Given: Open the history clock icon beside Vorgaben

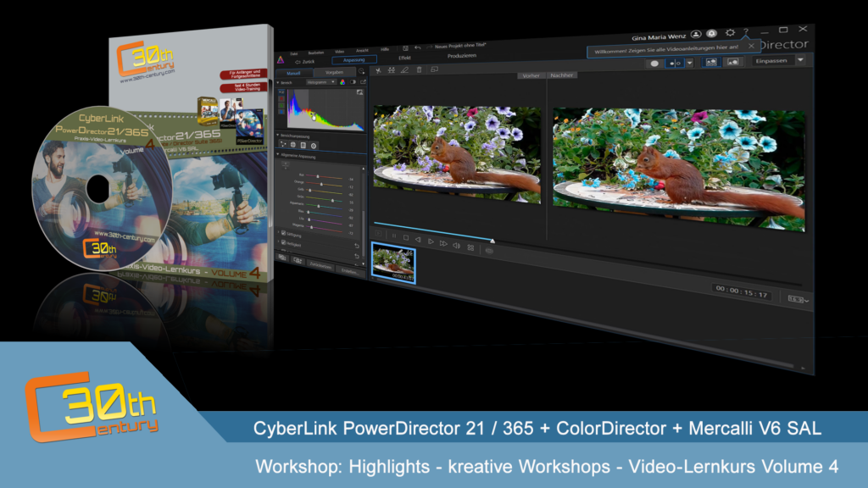Looking at the screenshot, I should 361,71.
